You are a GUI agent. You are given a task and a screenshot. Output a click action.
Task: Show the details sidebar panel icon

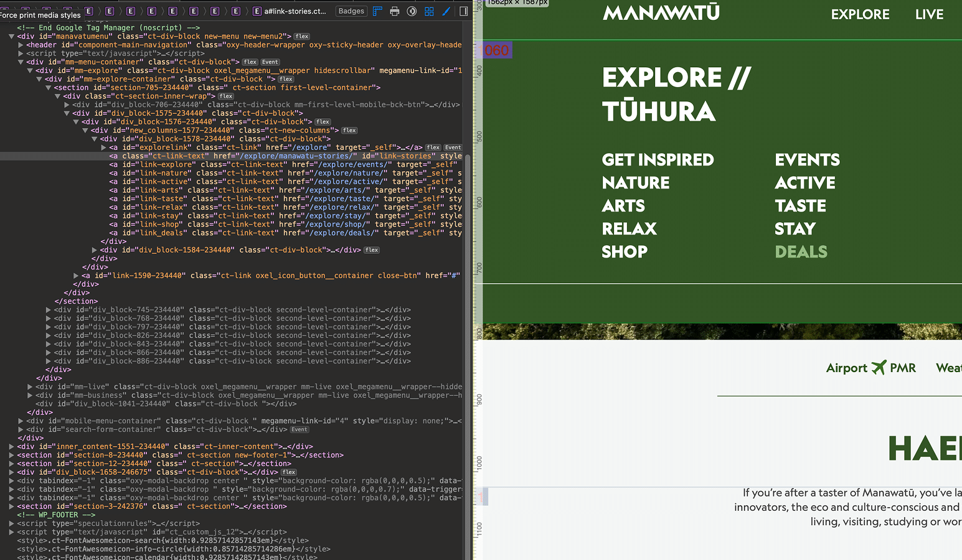(464, 11)
